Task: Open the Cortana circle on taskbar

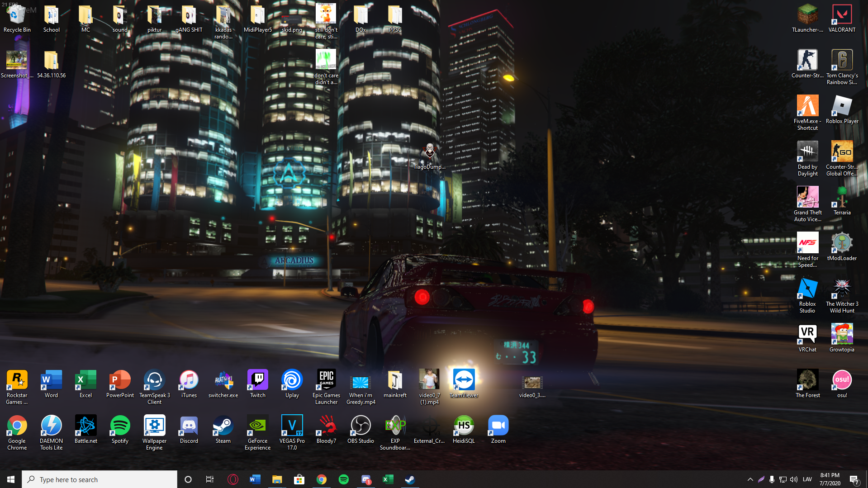Action: click(x=188, y=479)
